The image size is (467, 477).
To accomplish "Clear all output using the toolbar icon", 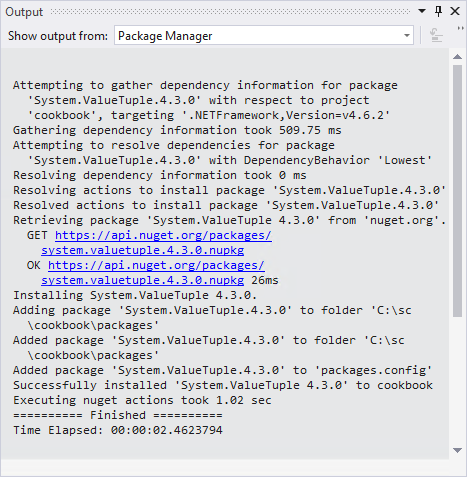I will [436, 35].
